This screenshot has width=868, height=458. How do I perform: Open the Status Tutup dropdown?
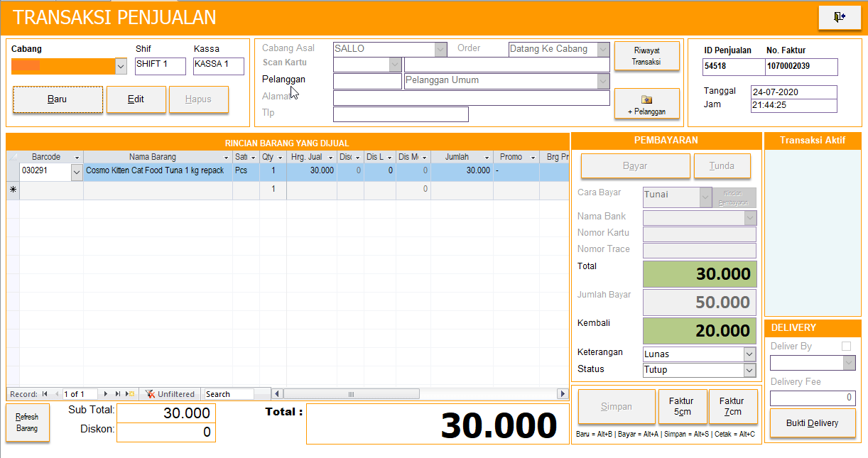tap(749, 370)
